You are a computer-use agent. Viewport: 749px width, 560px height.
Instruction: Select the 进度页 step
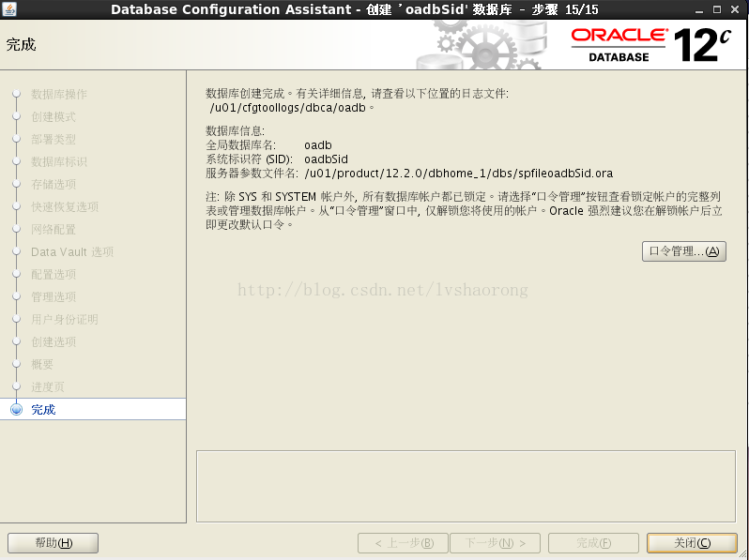[x=47, y=386]
